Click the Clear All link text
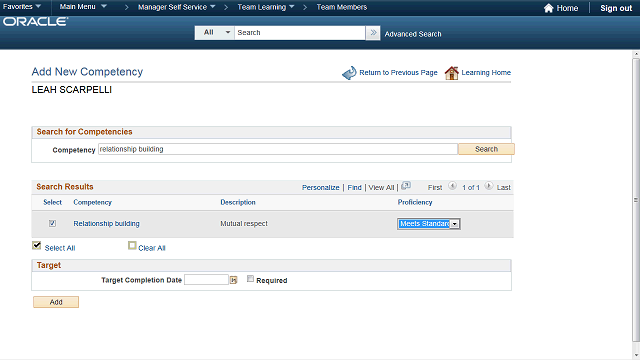The height and width of the screenshot is (360, 640). pyautogui.click(x=152, y=248)
